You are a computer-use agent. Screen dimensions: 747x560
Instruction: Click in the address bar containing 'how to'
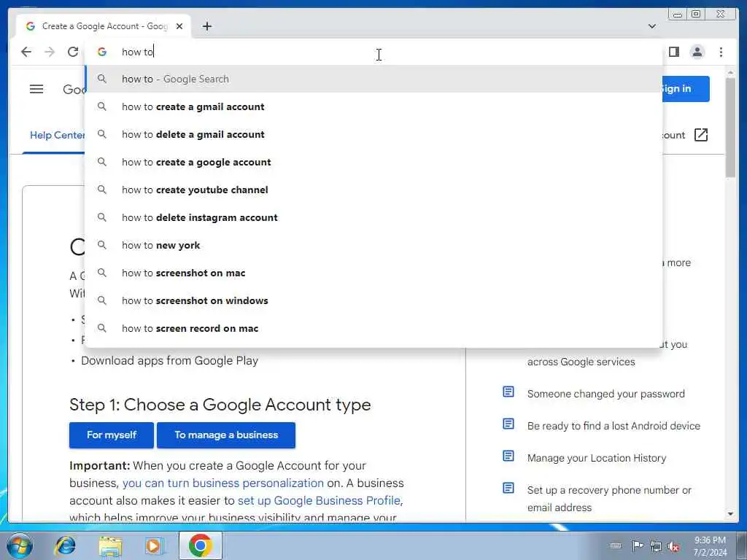[x=374, y=52]
